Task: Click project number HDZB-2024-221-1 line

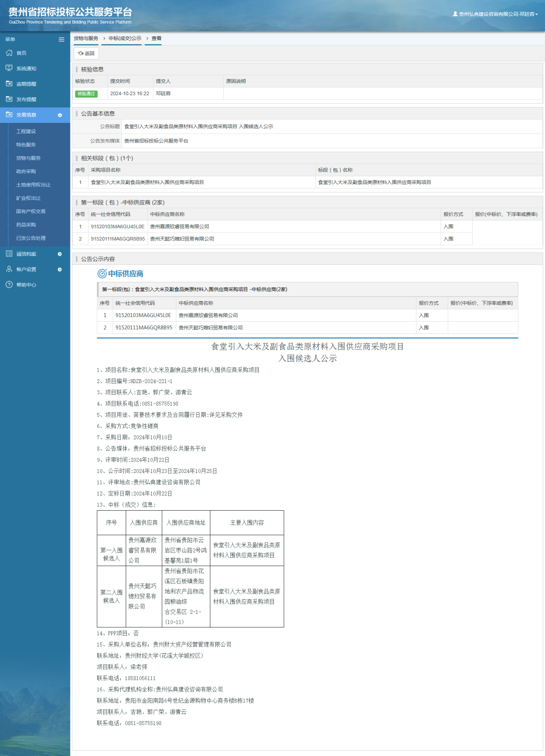Action: pos(134,381)
